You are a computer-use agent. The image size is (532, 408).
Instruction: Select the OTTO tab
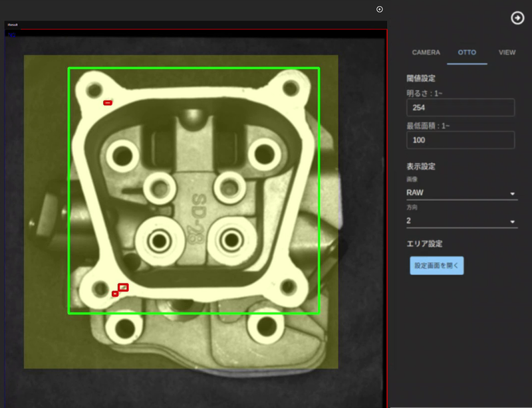(x=467, y=52)
